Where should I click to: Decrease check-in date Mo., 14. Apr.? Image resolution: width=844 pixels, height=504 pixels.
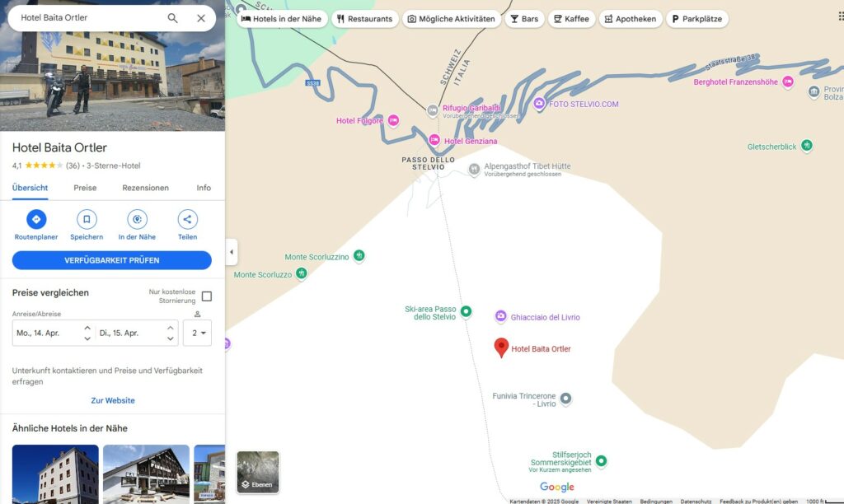click(x=87, y=338)
